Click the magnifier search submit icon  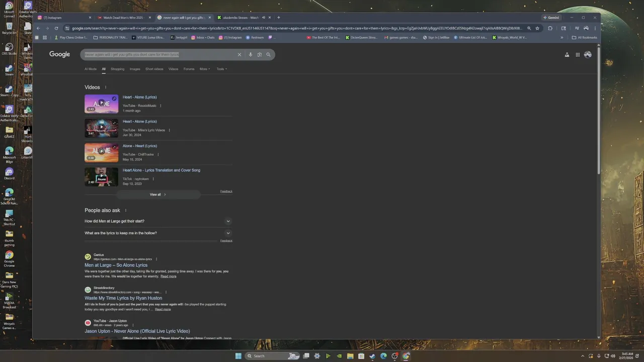pyautogui.click(x=269, y=54)
